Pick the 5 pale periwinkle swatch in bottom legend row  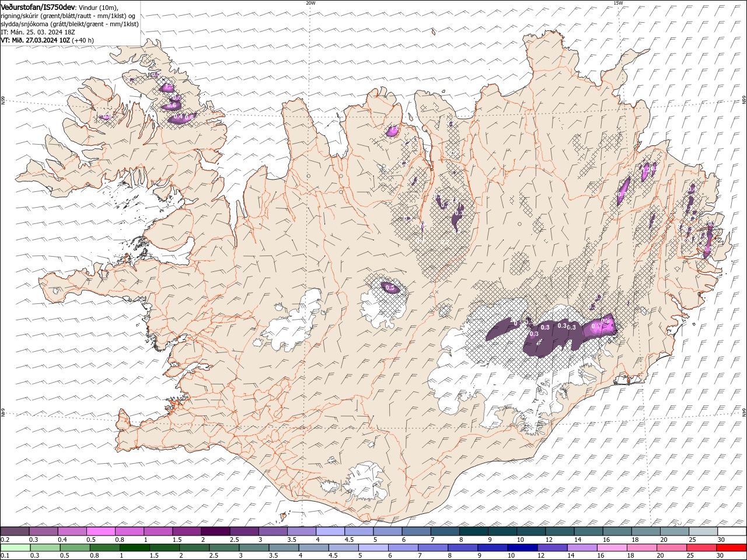coord(373,548)
